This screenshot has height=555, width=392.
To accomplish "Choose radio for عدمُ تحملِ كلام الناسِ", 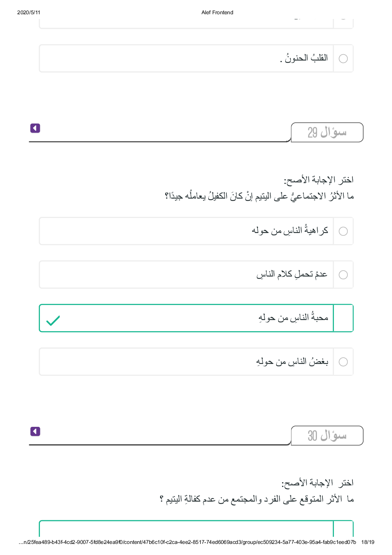I will tap(343, 275).
